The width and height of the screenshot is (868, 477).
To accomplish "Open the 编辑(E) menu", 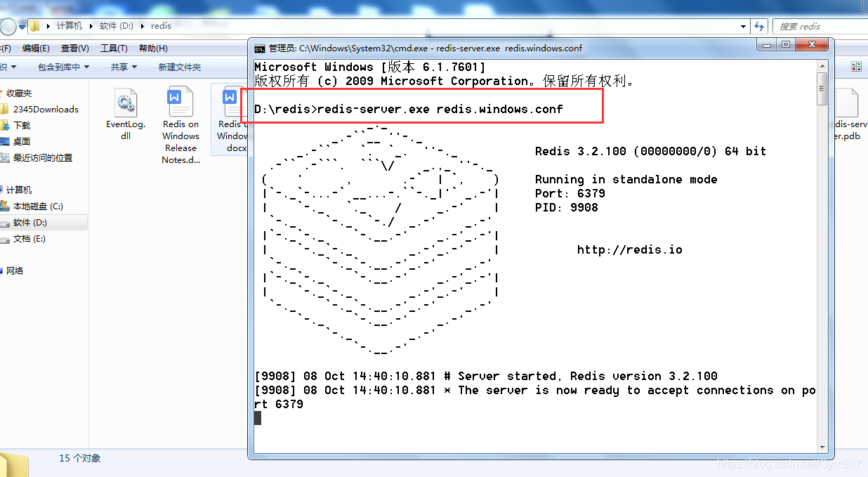I will point(36,48).
